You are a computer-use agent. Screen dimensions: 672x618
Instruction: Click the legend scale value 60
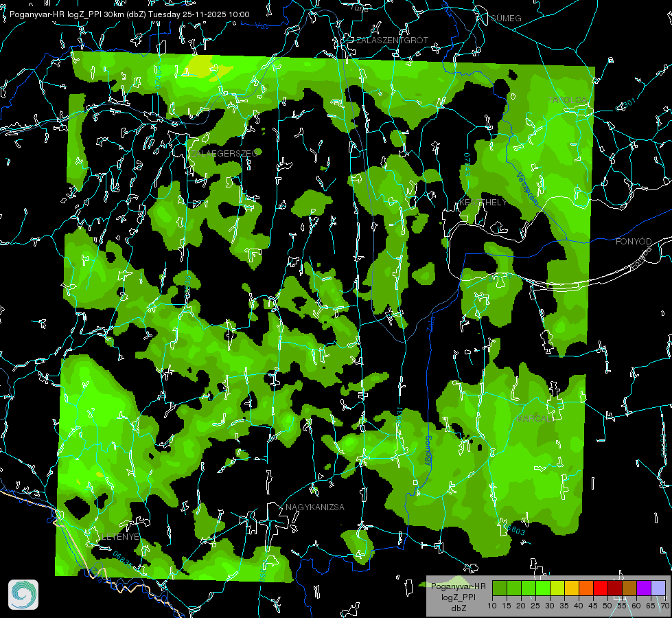click(636, 606)
